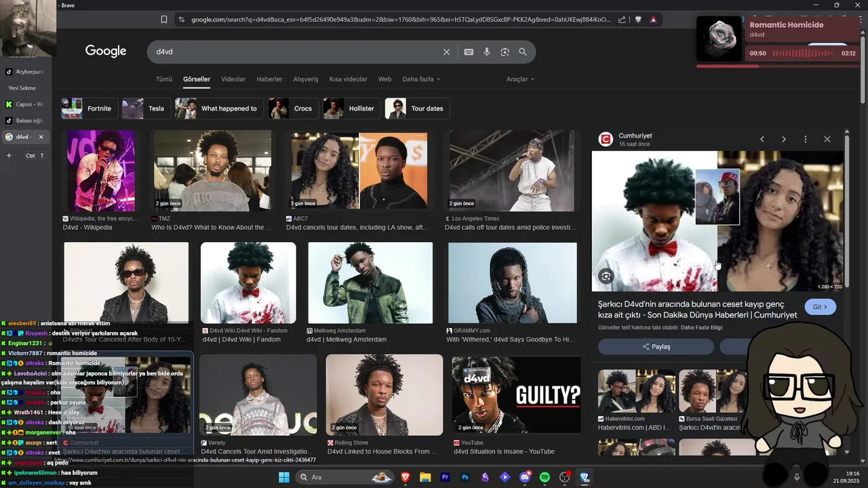Open site settings icon in the address bar
Screen dimensions: 868x488
tap(181, 20)
